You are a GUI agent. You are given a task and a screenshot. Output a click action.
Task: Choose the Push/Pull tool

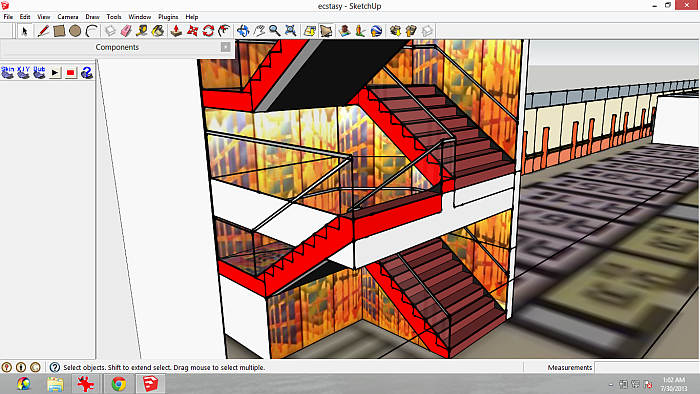click(176, 31)
